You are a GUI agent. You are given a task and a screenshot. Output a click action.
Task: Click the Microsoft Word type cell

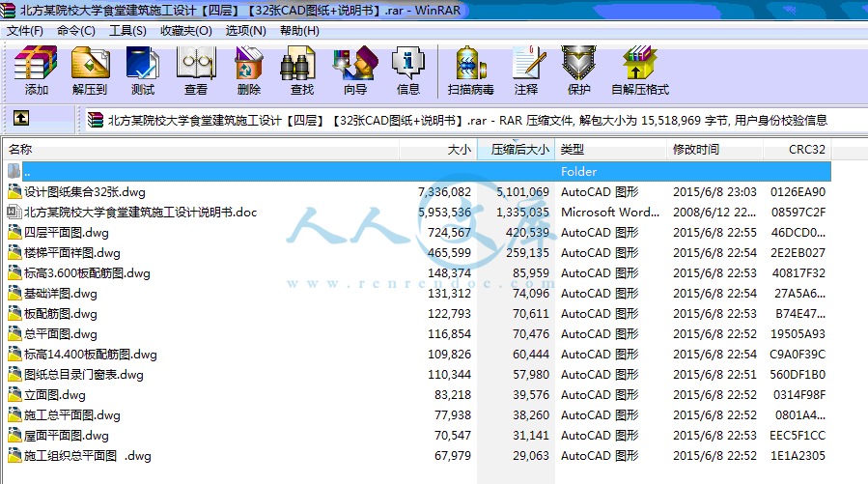pos(610,213)
